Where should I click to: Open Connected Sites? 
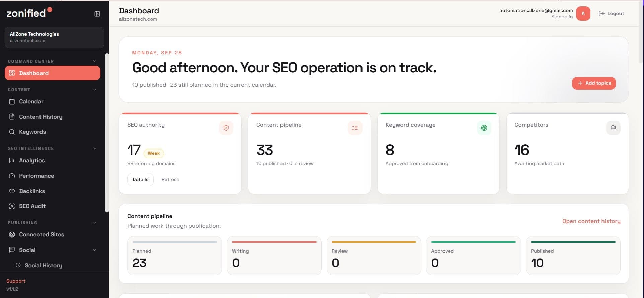[x=53, y=235]
